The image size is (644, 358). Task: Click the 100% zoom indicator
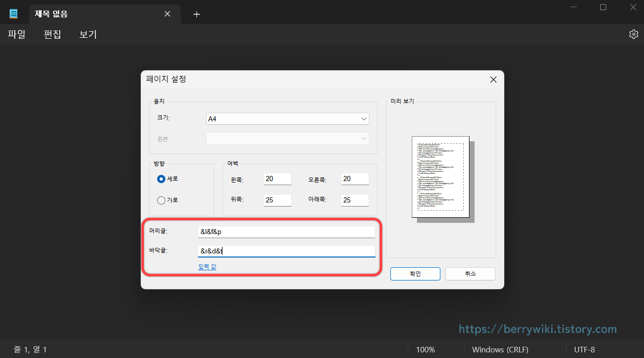tap(426, 349)
